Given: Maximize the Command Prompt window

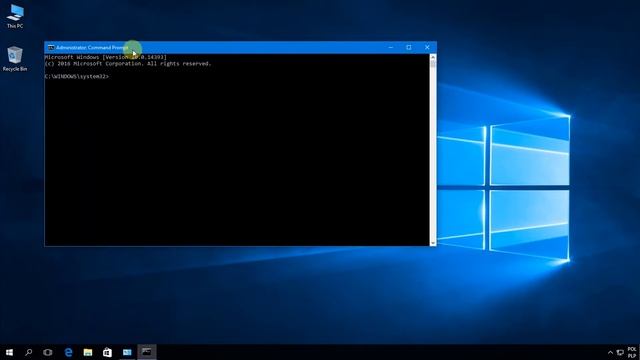Looking at the screenshot, I should pyautogui.click(x=409, y=47).
